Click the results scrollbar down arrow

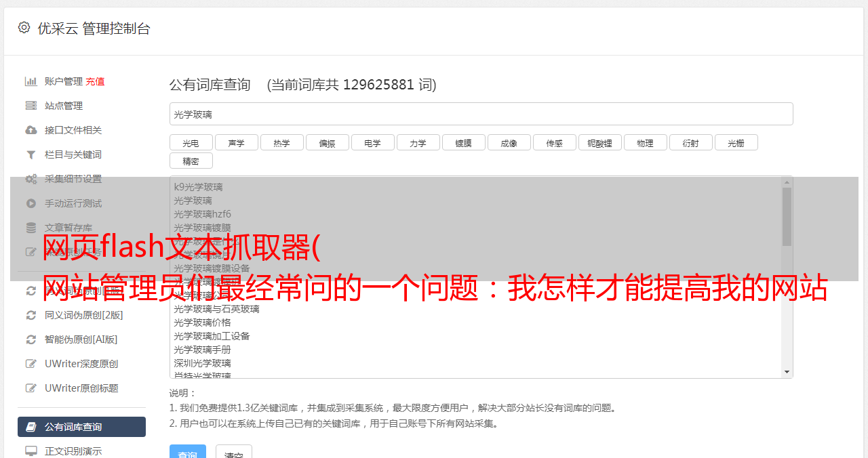[787, 372]
